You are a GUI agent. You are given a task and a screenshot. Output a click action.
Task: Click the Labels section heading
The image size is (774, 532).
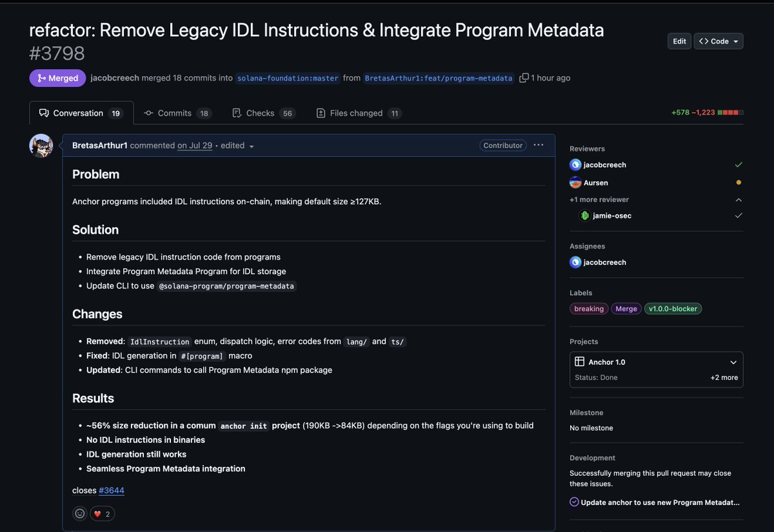pyautogui.click(x=580, y=293)
